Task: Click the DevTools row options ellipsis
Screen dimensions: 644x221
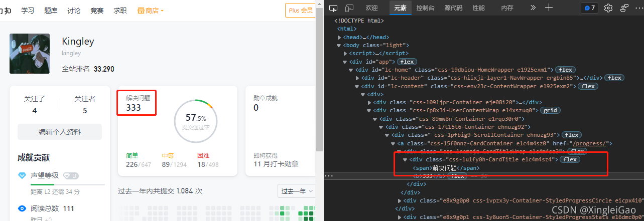Action: click(329, 176)
